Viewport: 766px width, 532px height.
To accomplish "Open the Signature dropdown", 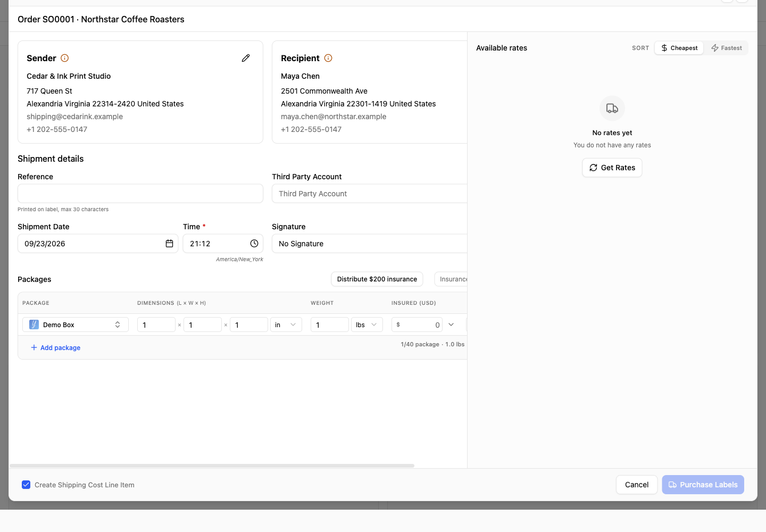I will click(x=370, y=244).
